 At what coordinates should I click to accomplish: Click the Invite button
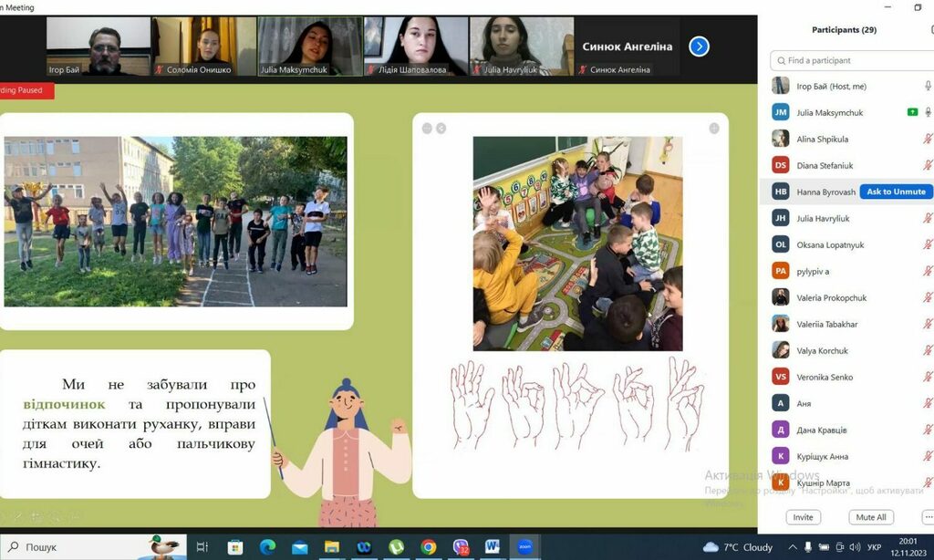(x=803, y=517)
